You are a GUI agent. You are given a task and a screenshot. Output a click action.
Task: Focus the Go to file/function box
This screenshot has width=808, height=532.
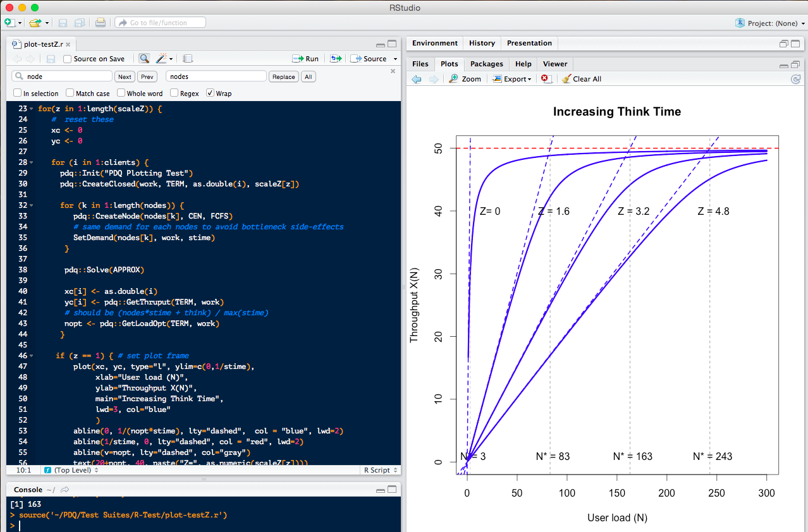tap(160, 23)
